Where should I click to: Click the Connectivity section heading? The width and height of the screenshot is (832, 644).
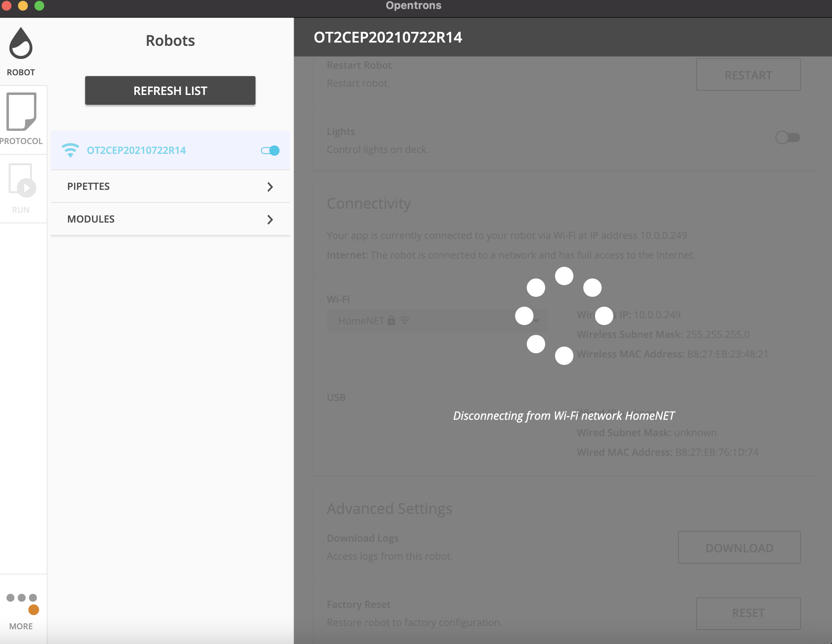pos(369,203)
